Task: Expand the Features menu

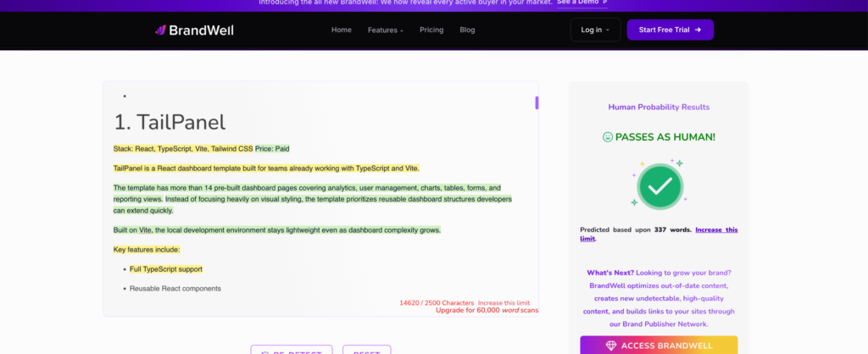Action: [386, 30]
